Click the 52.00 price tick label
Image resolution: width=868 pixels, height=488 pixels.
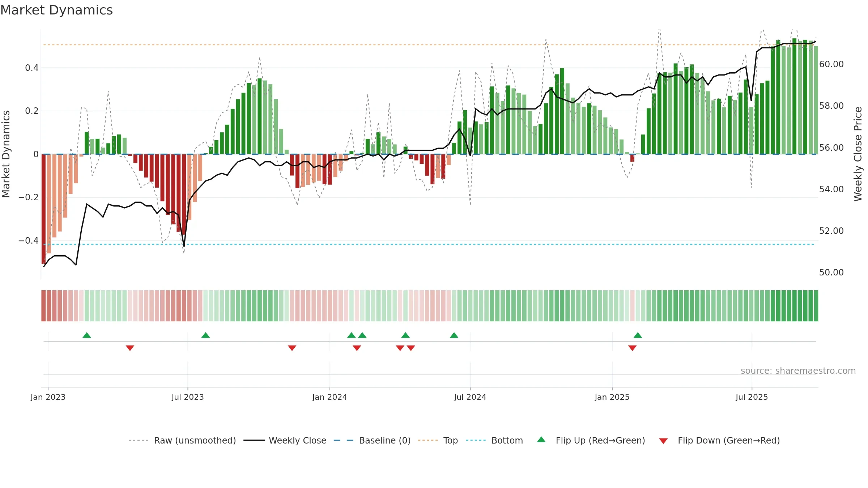pos(831,231)
